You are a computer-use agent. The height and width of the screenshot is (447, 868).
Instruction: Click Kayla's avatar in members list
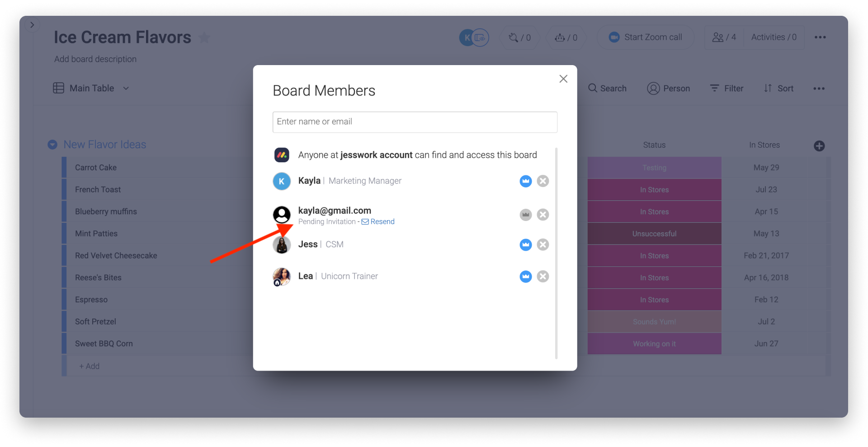282,181
